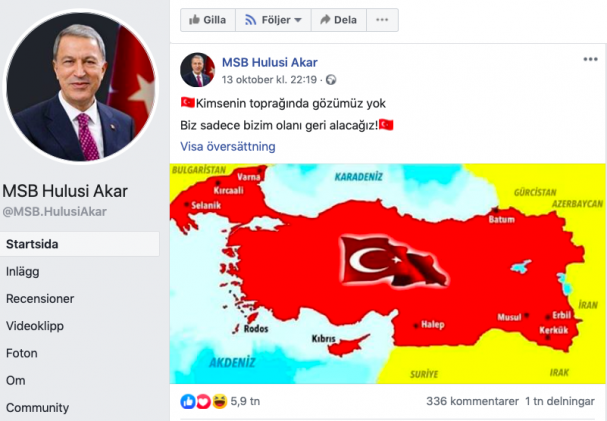Click the small post author avatar
The height and width of the screenshot is (421, 607).
pos(197,70)
